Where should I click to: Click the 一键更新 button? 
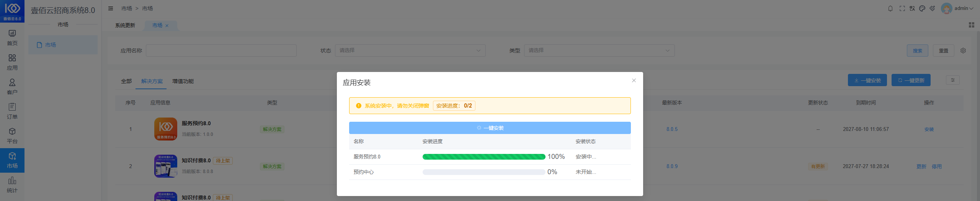pos(911,80)
